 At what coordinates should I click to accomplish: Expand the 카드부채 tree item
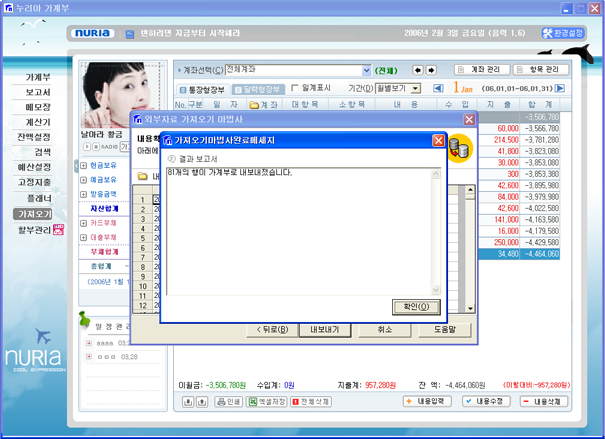tap(83, 223)
